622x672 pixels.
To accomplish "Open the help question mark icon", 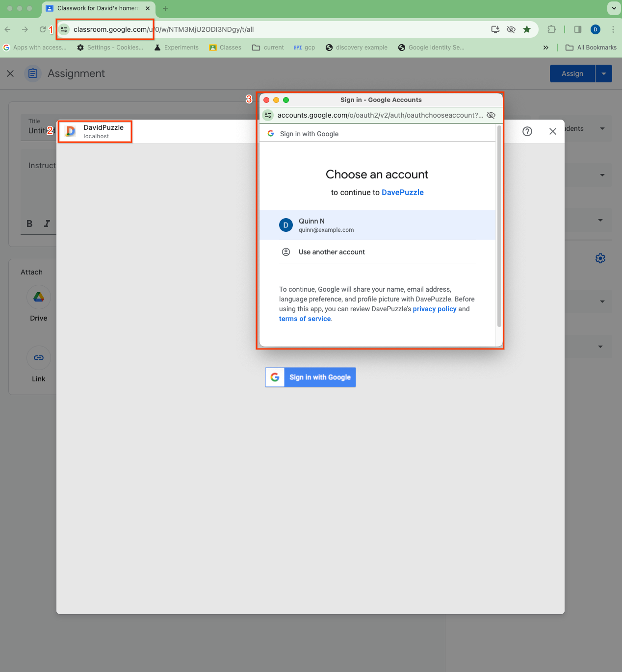I will (527, 131).
